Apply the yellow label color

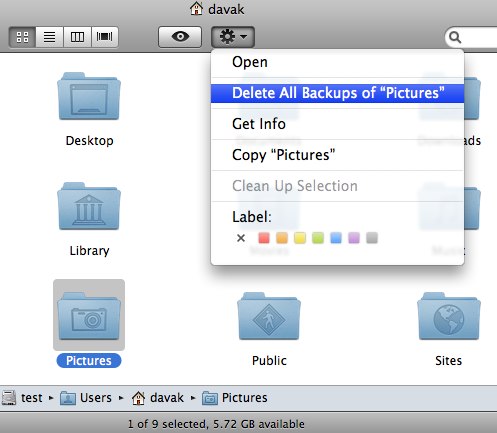coord(300,238)
